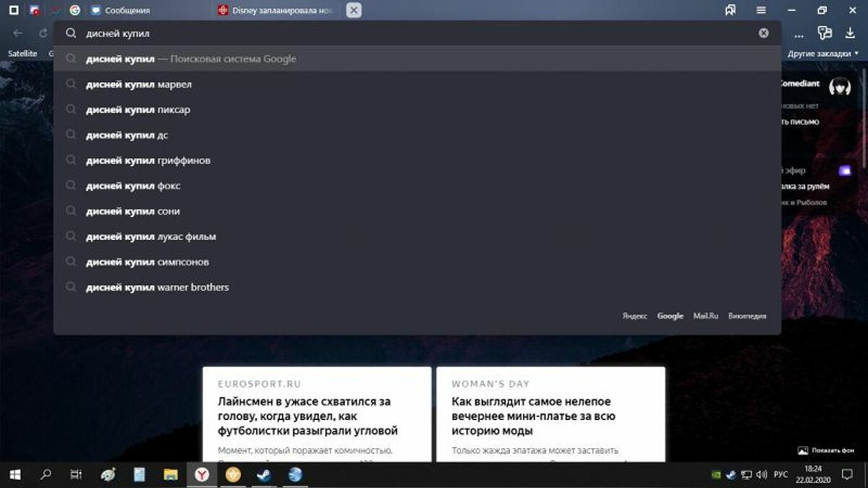868x488 pixels.
Task: Switch to the Сообщения tab
Action: click(x=127, y=11)
